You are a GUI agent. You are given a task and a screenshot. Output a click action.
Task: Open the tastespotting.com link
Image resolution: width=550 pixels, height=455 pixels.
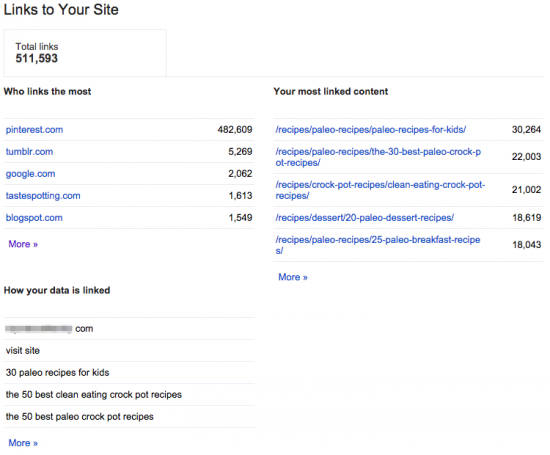click(43, 196)
